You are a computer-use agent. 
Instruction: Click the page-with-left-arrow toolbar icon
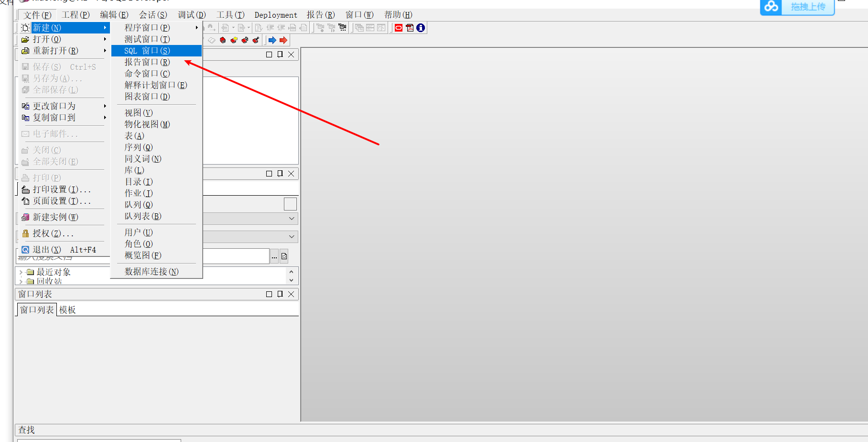(225, 28)
